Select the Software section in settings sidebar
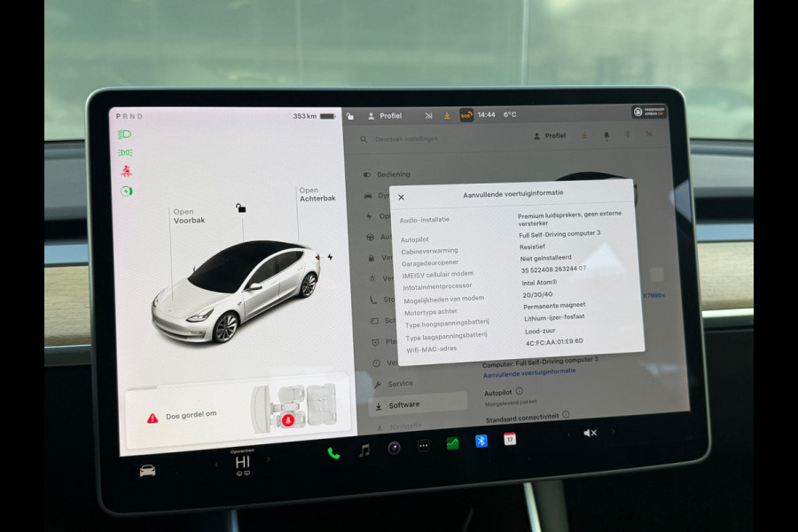This screenshot has height=532, width=798. pos(405,403)
